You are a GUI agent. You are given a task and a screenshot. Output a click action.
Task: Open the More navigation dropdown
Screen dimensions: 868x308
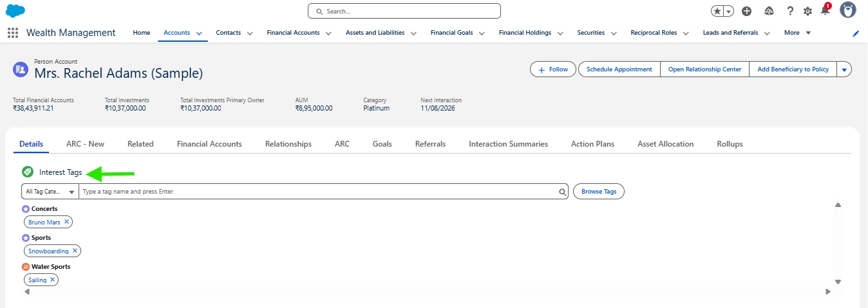(x=797, y=33)
